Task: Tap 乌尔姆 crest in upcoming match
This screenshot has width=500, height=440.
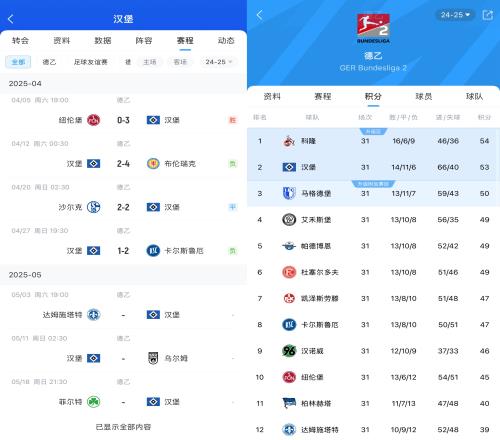Action: 153,358
